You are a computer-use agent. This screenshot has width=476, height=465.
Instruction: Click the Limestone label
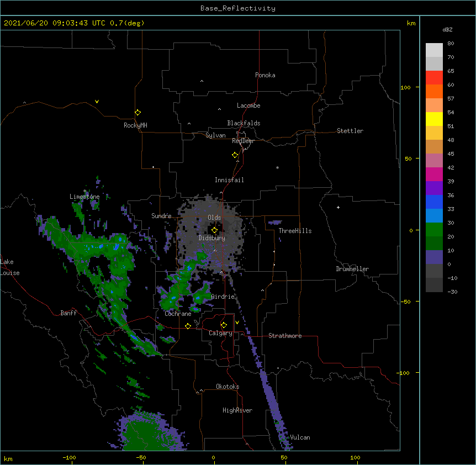(84, 197)
